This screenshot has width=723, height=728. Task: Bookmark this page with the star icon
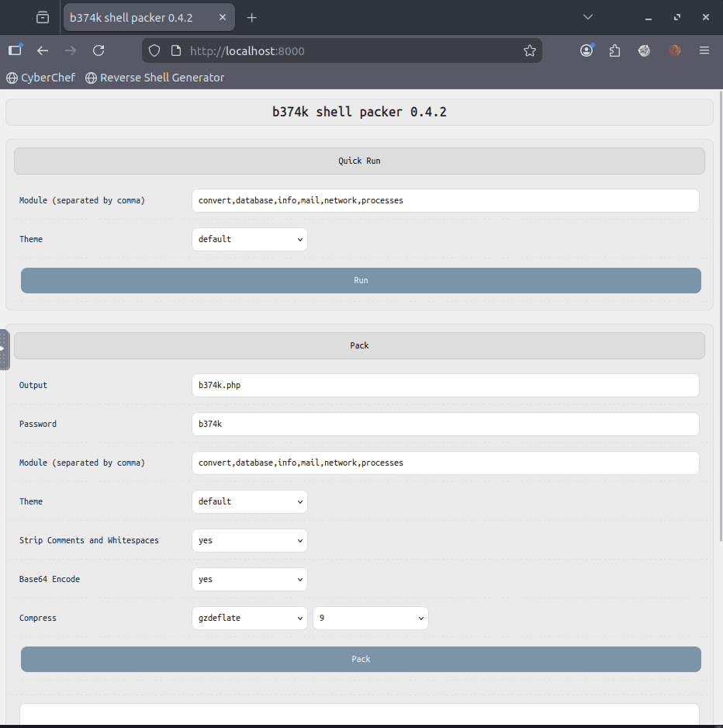coord(530,50)
